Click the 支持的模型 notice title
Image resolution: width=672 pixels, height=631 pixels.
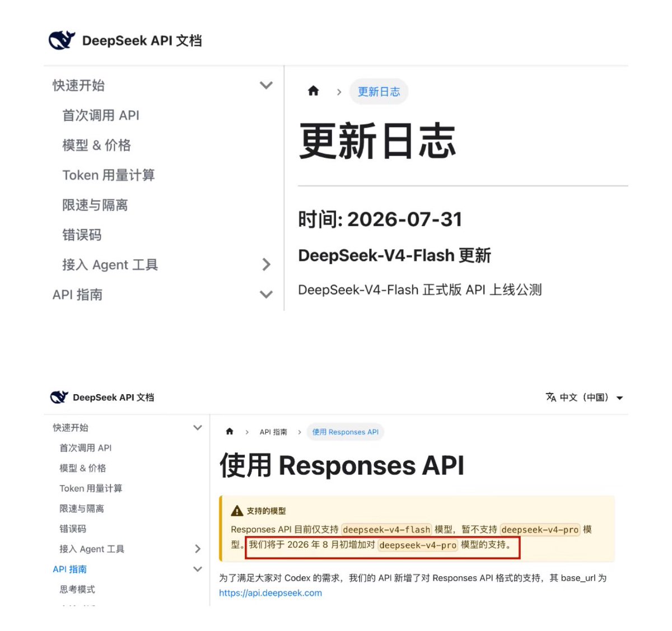click(266, 511)
